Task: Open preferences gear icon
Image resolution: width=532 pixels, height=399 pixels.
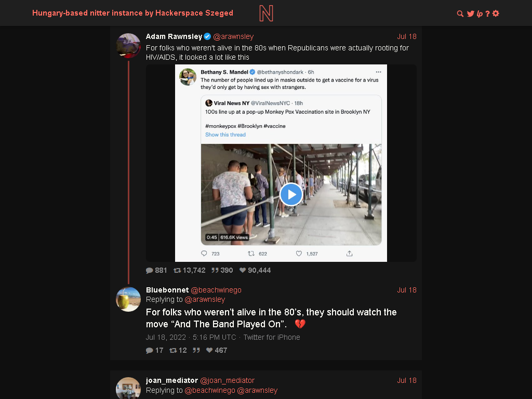Action: pyautogui.click(x=496, y=14)
